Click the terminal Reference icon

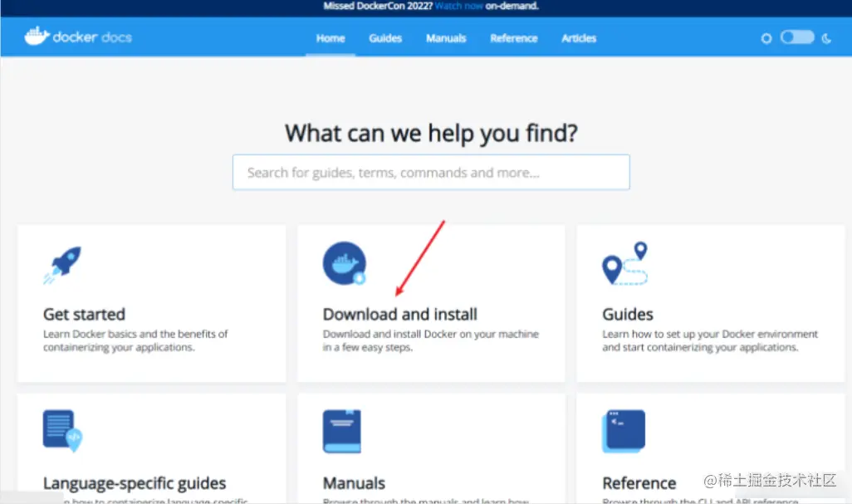624,431
